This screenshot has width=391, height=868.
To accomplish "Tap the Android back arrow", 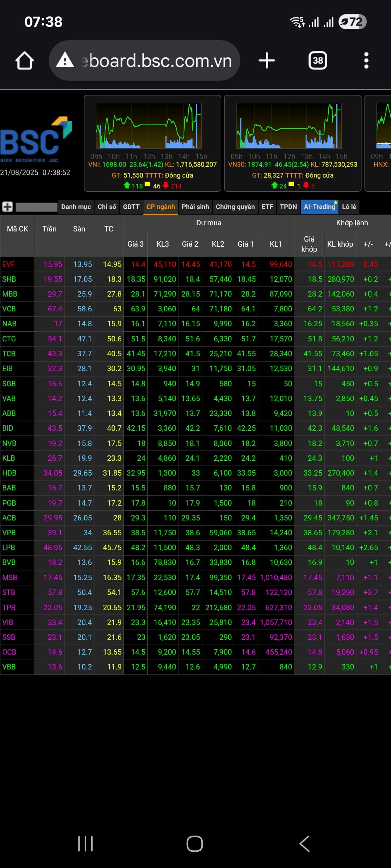I will [304, 844].
